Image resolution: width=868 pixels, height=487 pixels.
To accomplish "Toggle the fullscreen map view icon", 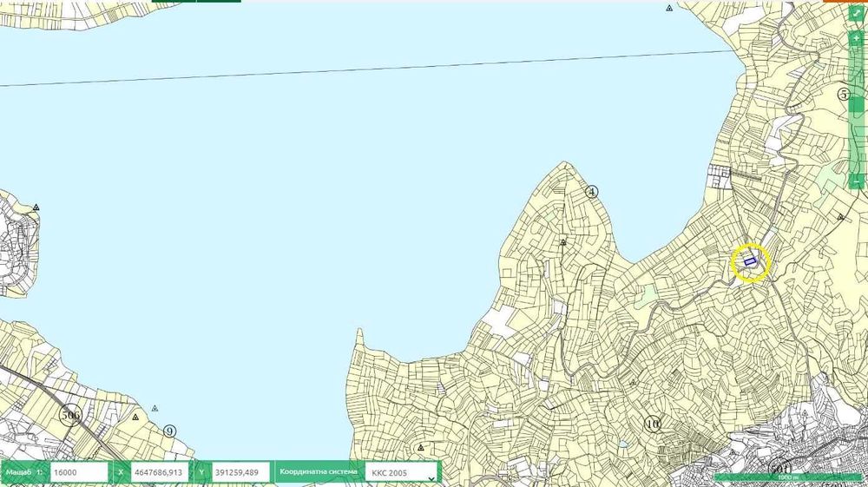I will tap(857, 11).
